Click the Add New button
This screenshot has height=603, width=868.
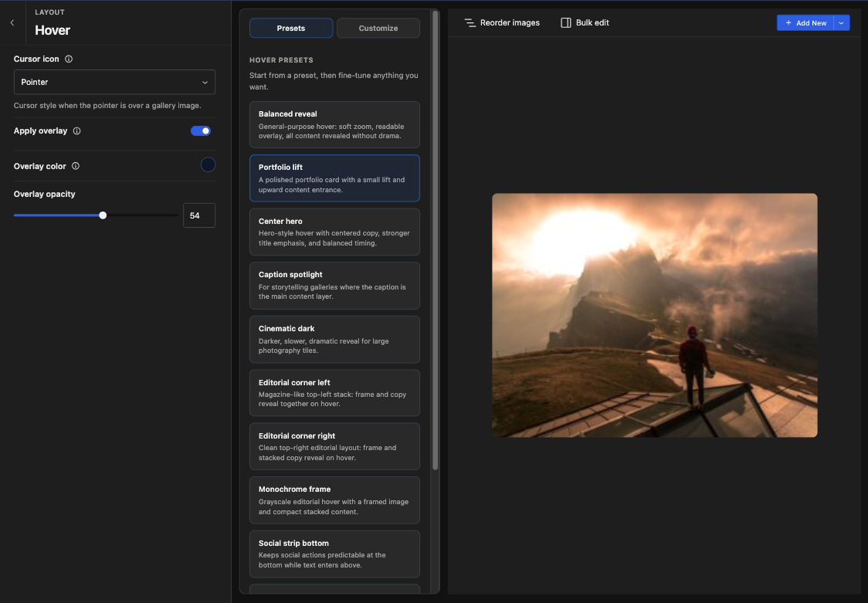coord(805,22)
